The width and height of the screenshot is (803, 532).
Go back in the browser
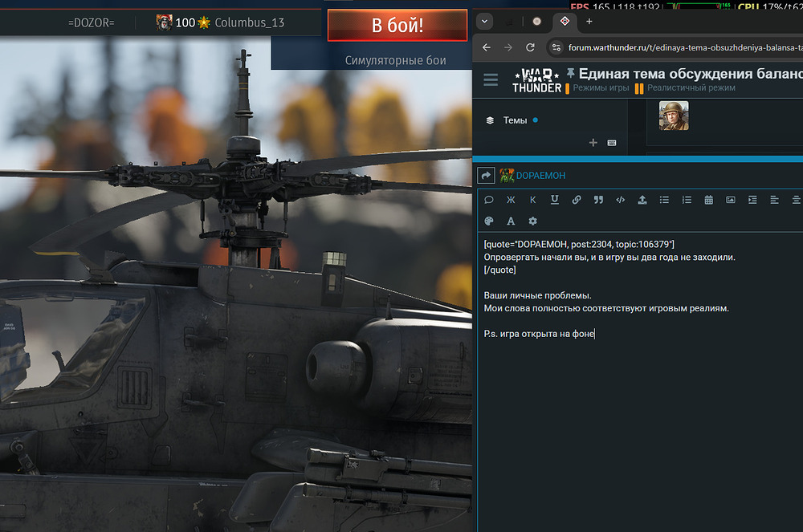click(x=487, y=47)
